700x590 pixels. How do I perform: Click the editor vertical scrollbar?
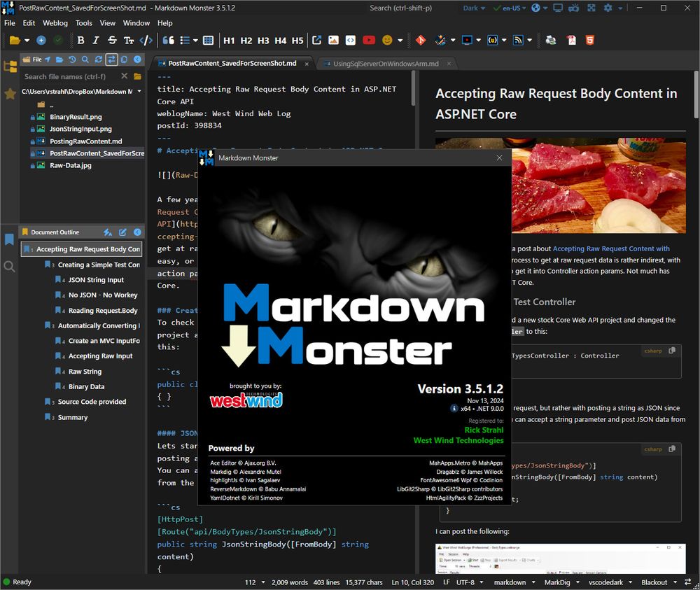tap(414, 89)
